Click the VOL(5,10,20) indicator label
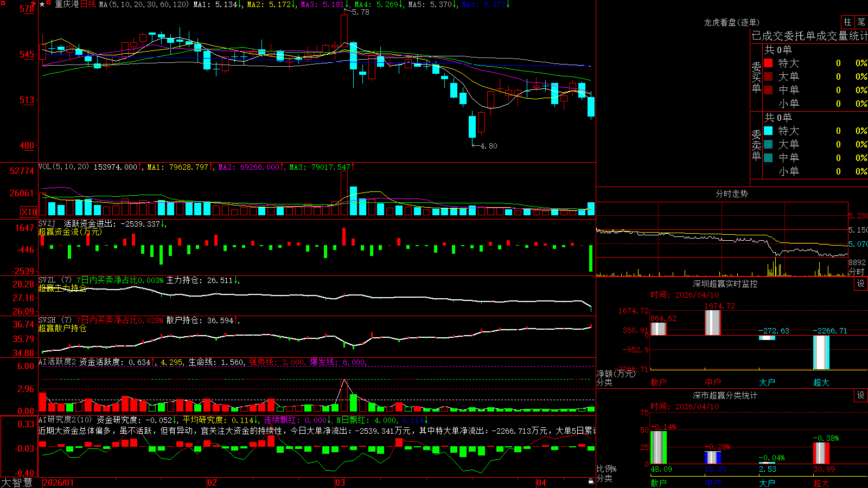868x488 pixels. point(63,167)
